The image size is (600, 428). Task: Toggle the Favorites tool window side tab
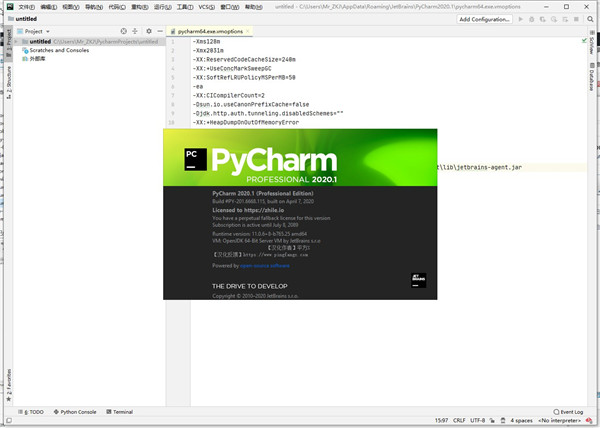click(8, 386)
